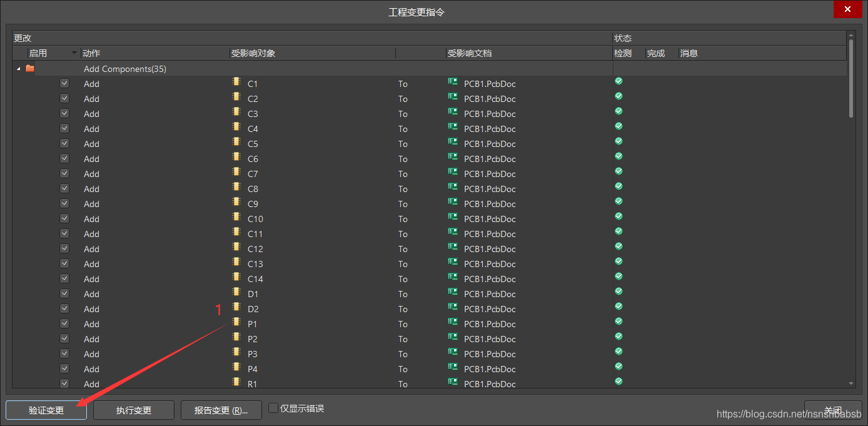Click the To text in C3 row

tap(403, 114)
